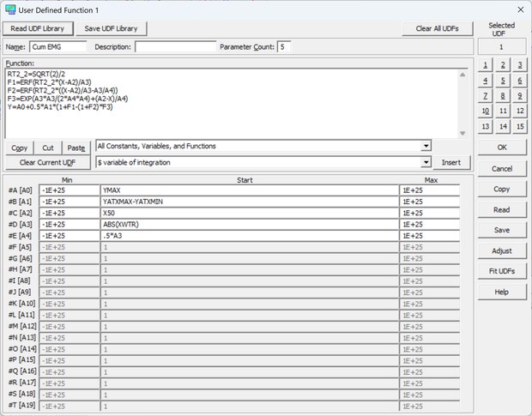Select UDF number 1
This screenshot has height=416, width=532.
coord(485,64)
